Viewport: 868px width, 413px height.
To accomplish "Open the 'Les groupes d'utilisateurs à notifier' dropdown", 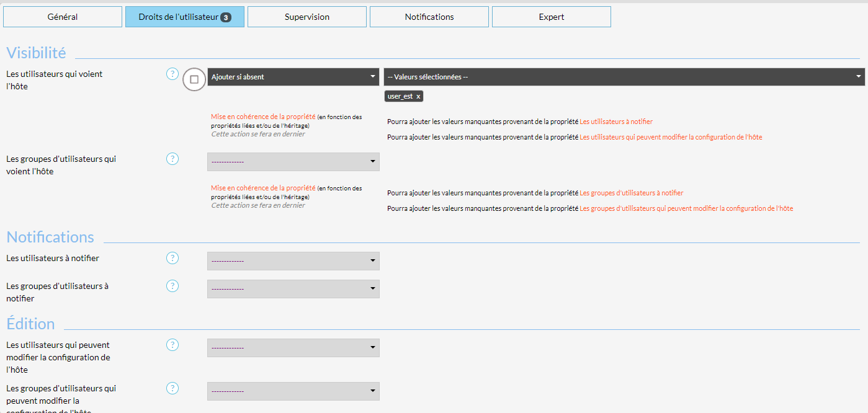I will (x=293, y=289).
